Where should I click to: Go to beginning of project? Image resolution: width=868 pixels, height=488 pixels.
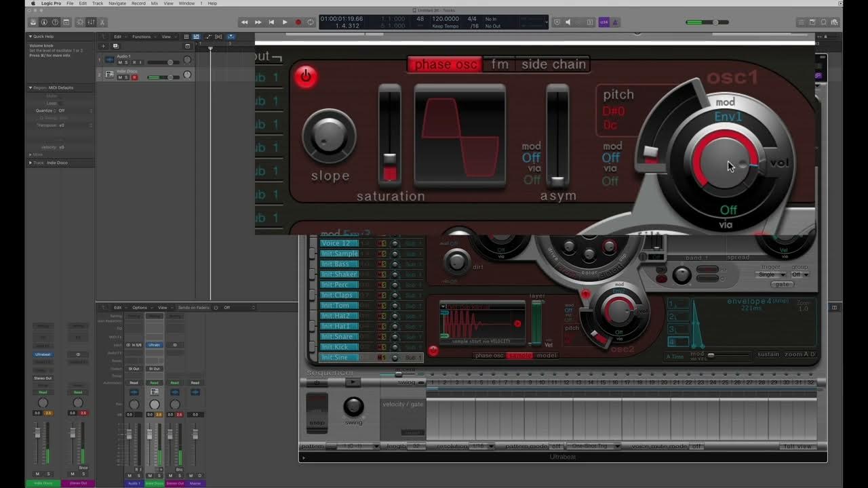pyautogui.click(x=271, y=22)
